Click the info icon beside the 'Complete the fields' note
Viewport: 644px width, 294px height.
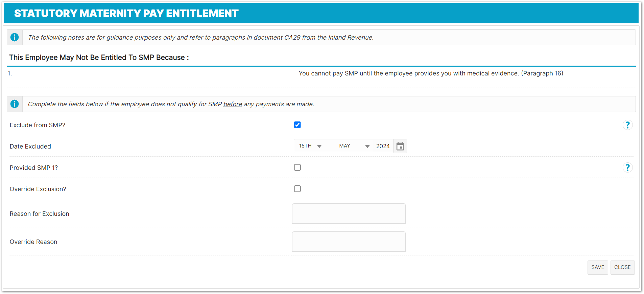tap(15, 104)
